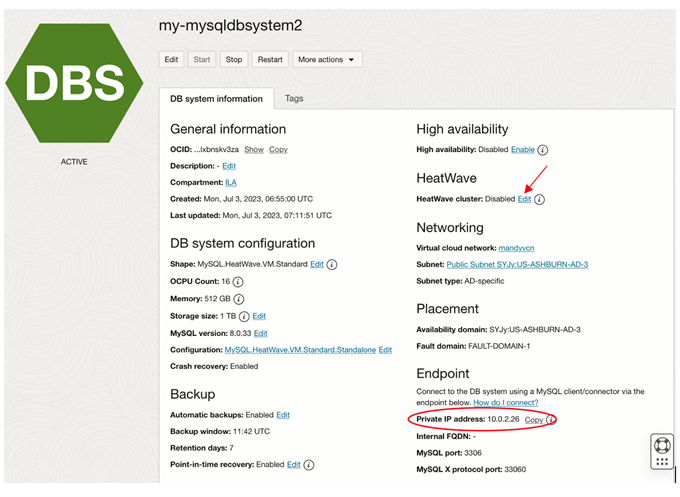
Task: Edit Automatic backups setting
Action: (x=283, y=415)
